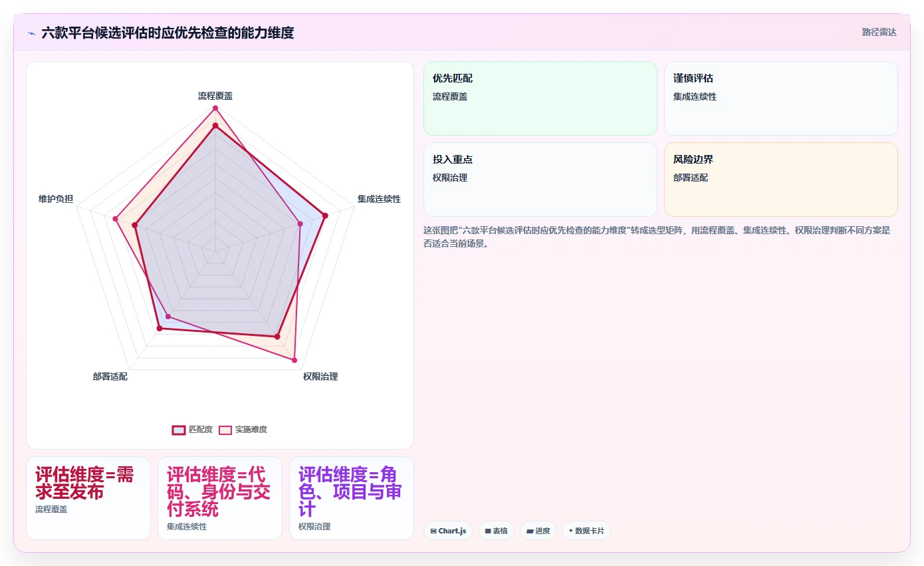Select the 评估维度=需求至发布 stat card
Screen dimensions: 924x566
click(88, 497)
